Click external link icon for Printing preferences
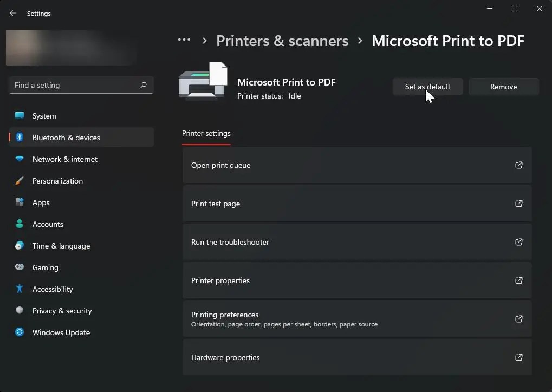The height and width of the screenshot is (392, 552). click(x=518, y=319)
